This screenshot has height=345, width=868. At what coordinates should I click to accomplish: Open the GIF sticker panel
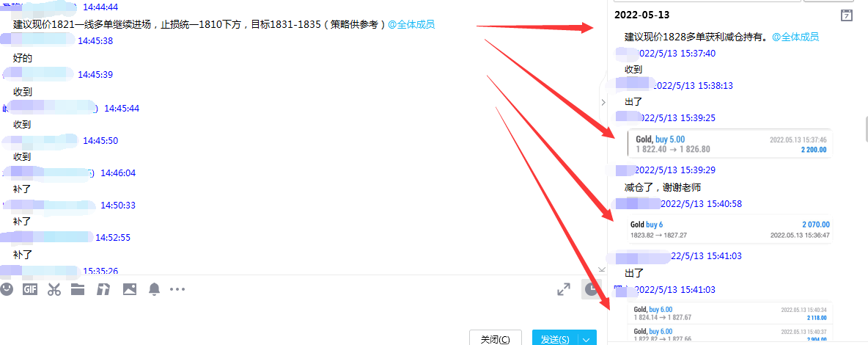click(30, 289)
